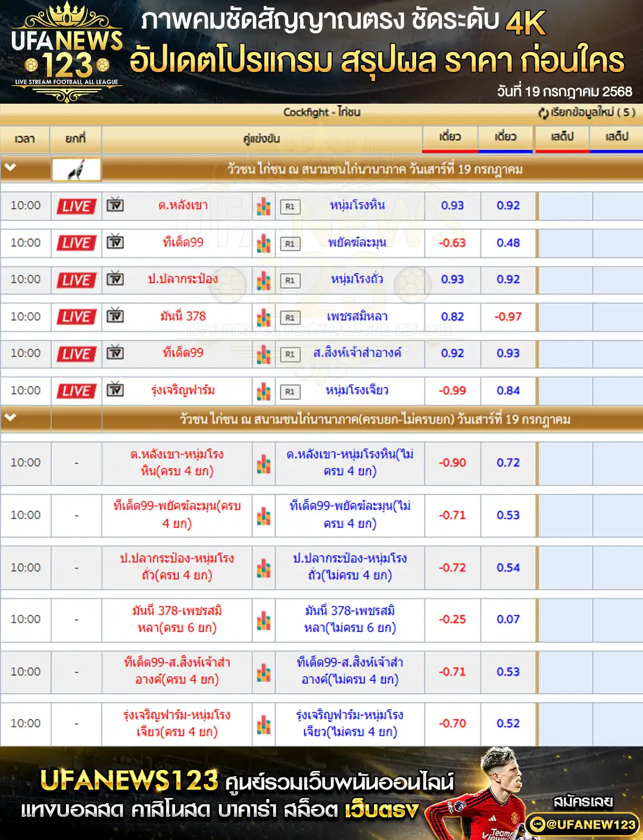Select odds -0.63 for ที่เด็ด99
The image size is (643, 840).
(452, 243)
